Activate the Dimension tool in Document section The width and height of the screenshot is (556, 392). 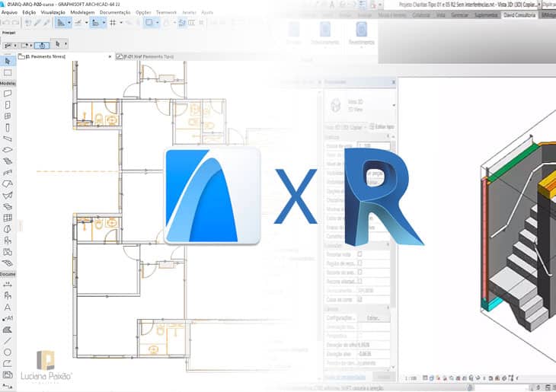(x=8, y=284)
